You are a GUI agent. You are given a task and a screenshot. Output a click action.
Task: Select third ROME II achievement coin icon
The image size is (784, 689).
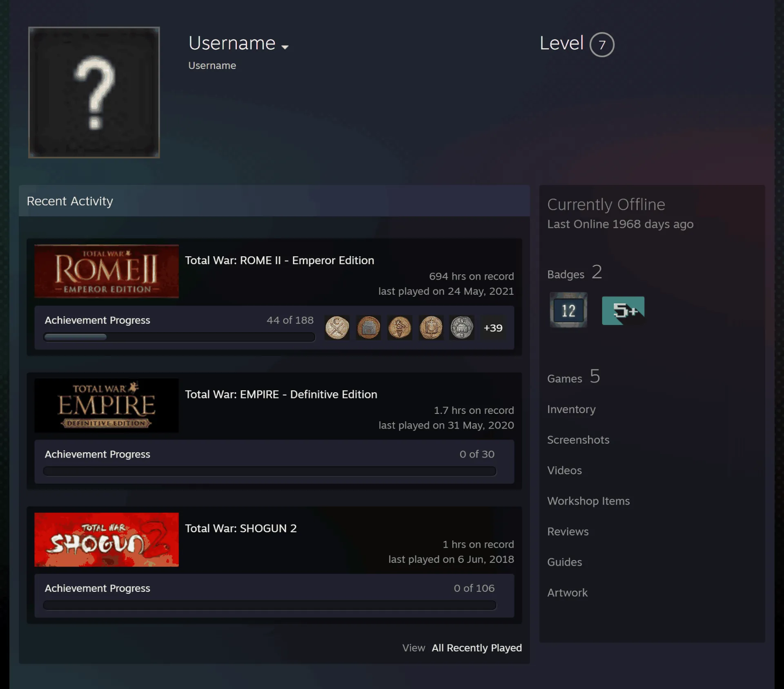[399, 328]
